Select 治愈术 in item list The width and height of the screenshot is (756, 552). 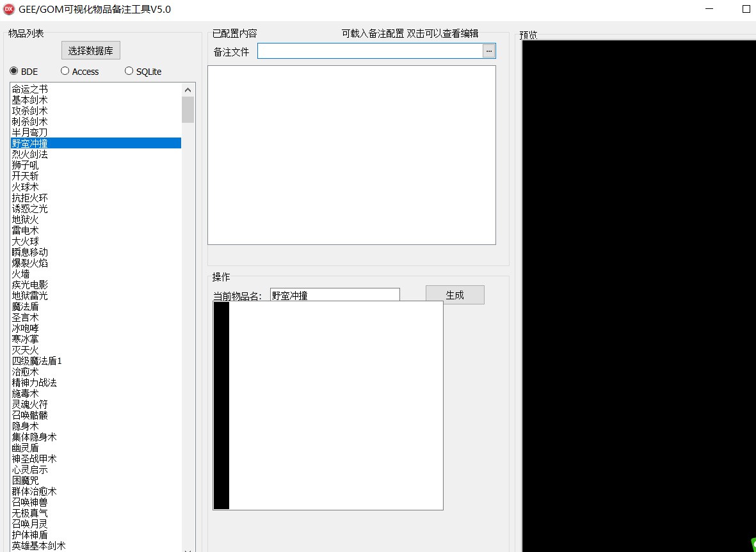[96, 372]
